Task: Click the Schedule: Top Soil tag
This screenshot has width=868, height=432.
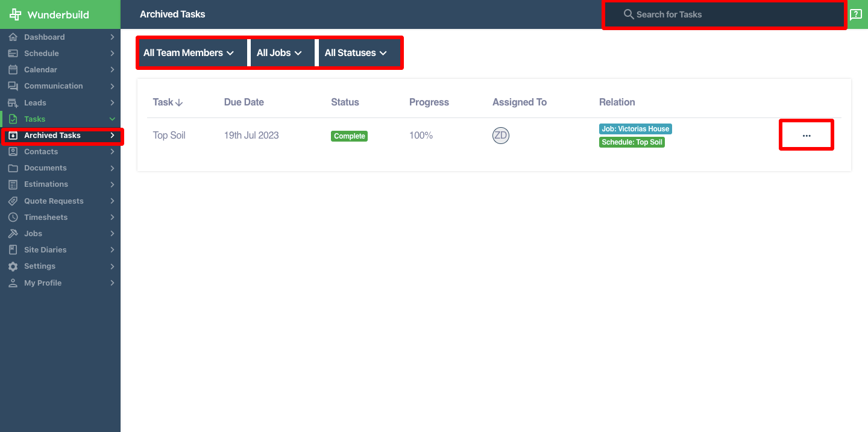Action: click(632, 143)
